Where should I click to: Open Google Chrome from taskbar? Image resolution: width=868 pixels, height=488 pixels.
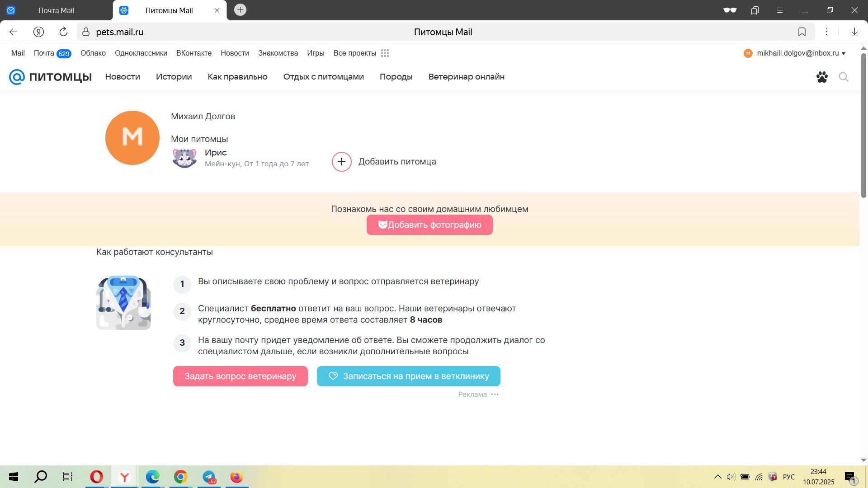click(x=180, y=477)
